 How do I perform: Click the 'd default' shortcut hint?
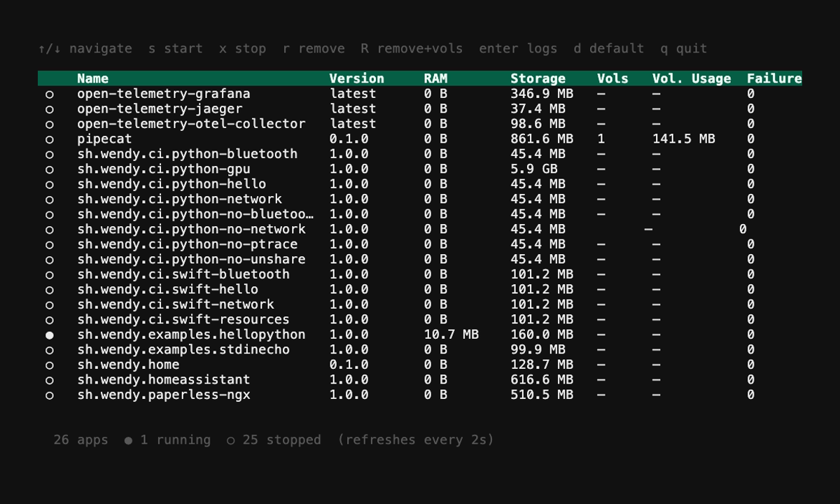[x=608, y=49]
